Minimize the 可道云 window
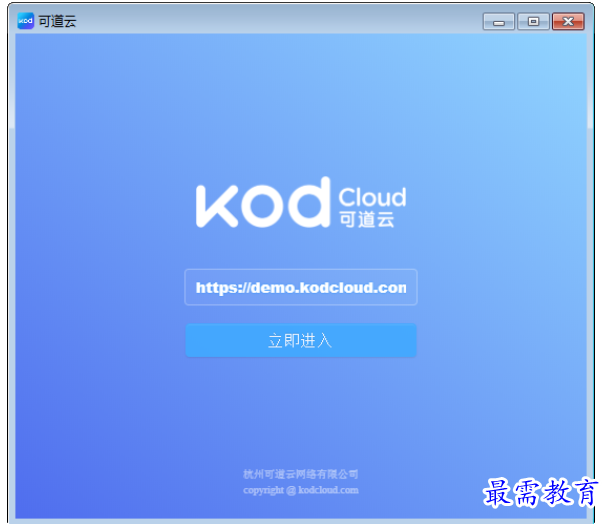 pos(499,21)
